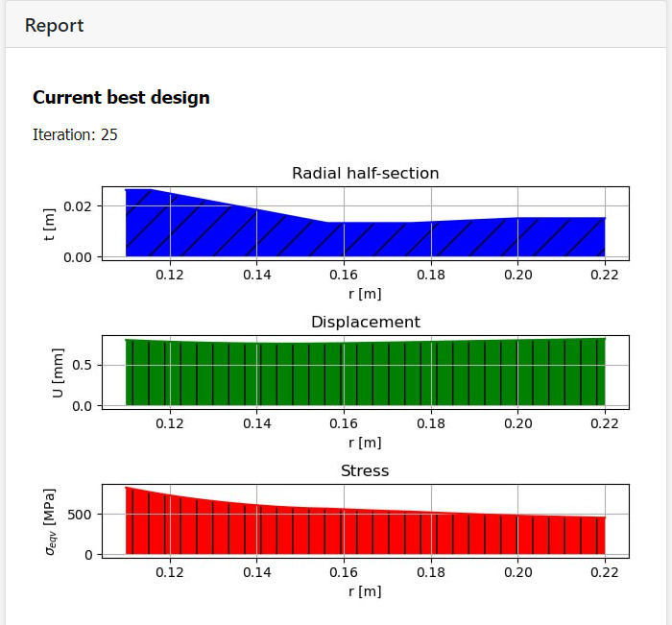Click the 0.02 tick on the t axis

(77, 206)
